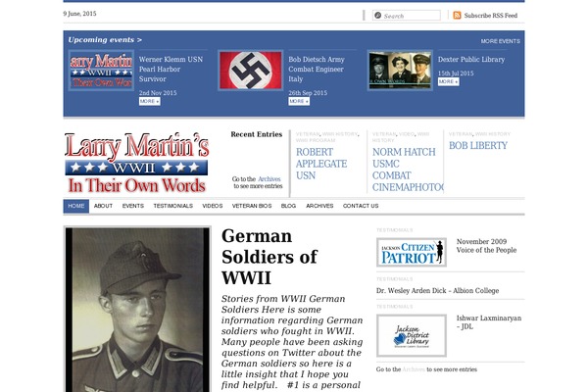Select the HOME menu item
The height and width of the screenshot is (392, 588).
76,206
